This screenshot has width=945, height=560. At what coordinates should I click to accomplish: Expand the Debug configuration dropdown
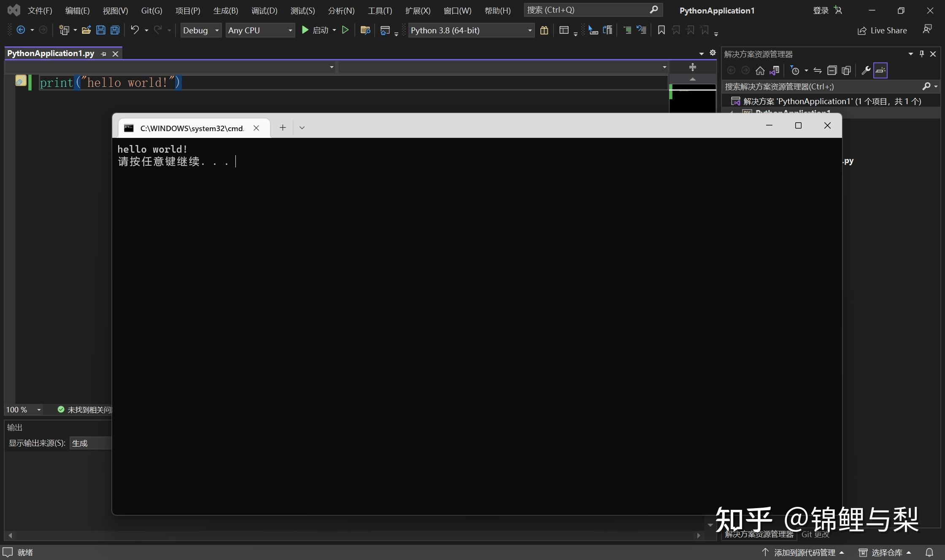(x=216, y=30)
